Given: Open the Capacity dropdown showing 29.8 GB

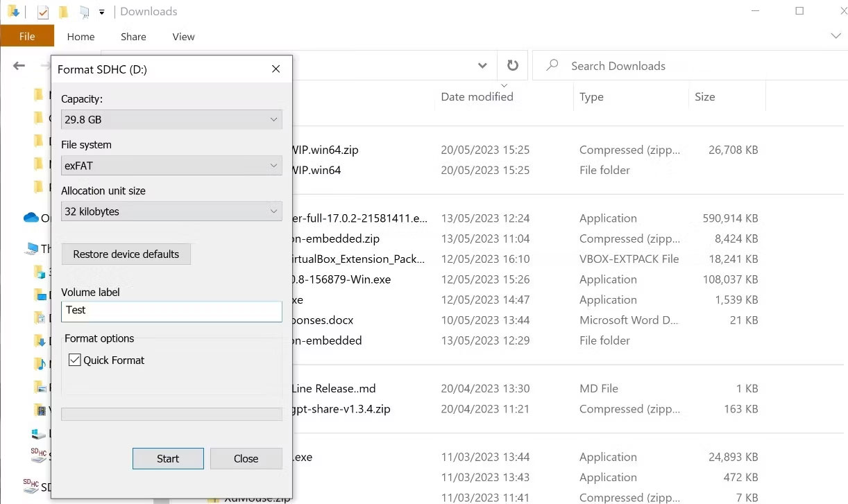Looking at the screenshot, I should [171, 119].
